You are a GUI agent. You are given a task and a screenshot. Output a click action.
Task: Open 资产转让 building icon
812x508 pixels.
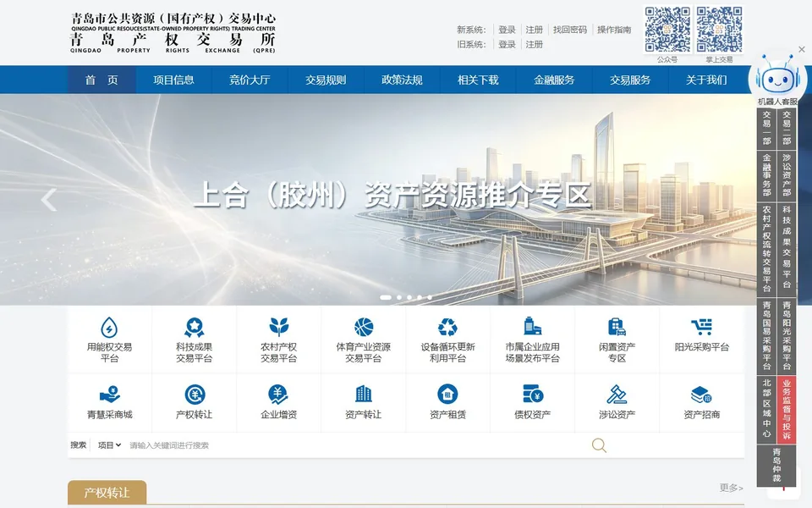coord(364,394)
